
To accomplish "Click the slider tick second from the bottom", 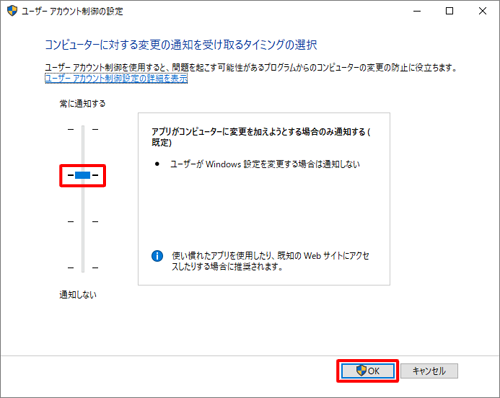I will coord(83,221).
